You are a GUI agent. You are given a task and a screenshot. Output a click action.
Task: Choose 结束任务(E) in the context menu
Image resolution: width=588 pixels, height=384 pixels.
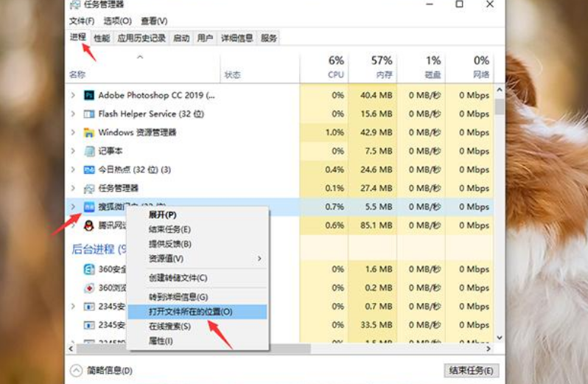click(x=197, y=229)
